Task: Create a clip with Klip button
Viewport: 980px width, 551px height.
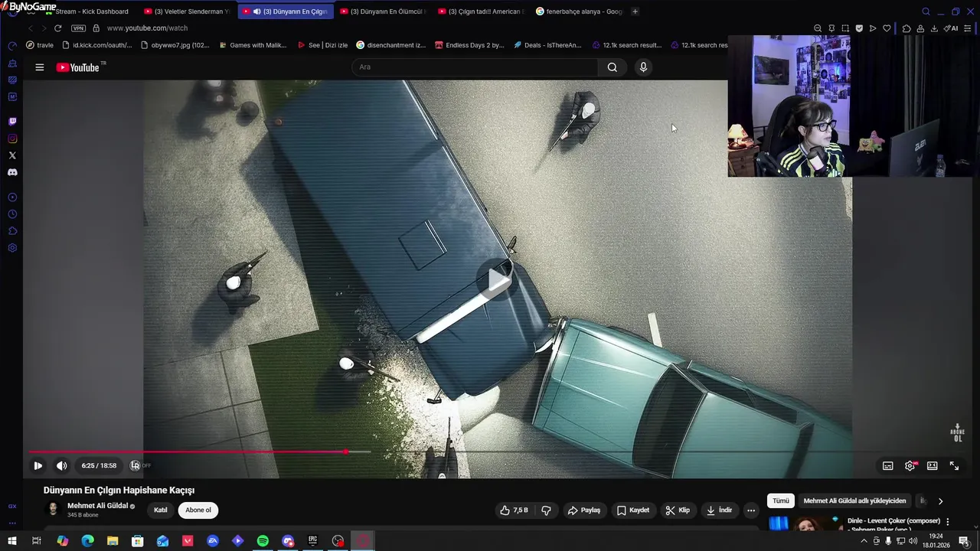Action: [678, 510]
